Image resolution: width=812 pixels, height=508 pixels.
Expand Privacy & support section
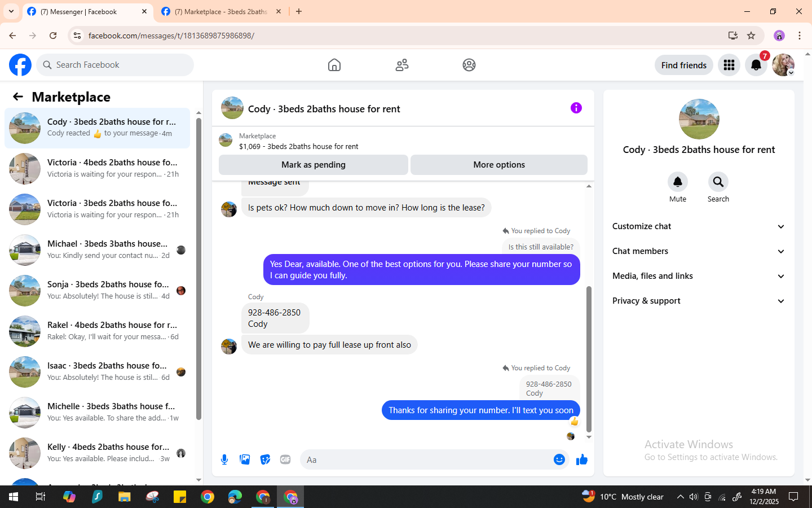click(699, 301)
